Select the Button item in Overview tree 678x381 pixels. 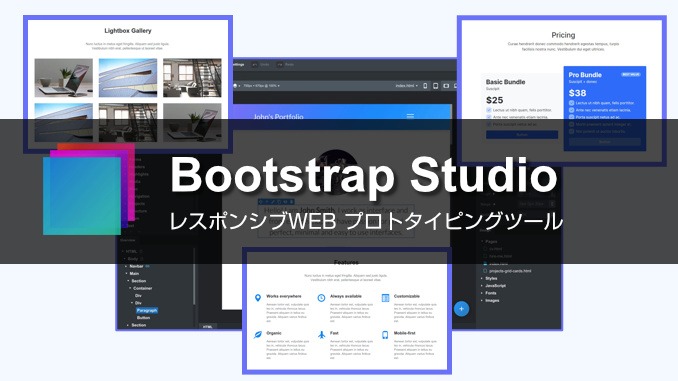point(143,318)
